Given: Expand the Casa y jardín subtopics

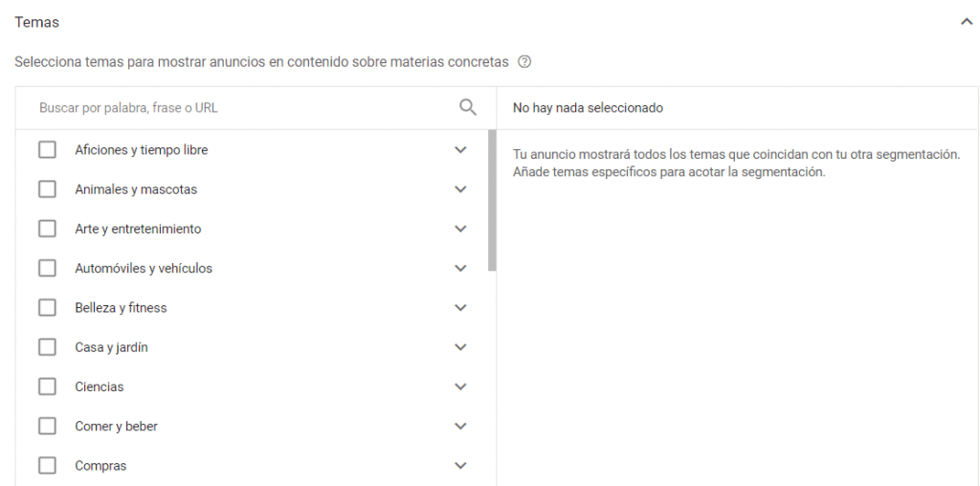Looking at the screenshot, I should click(x=460, y=347).
